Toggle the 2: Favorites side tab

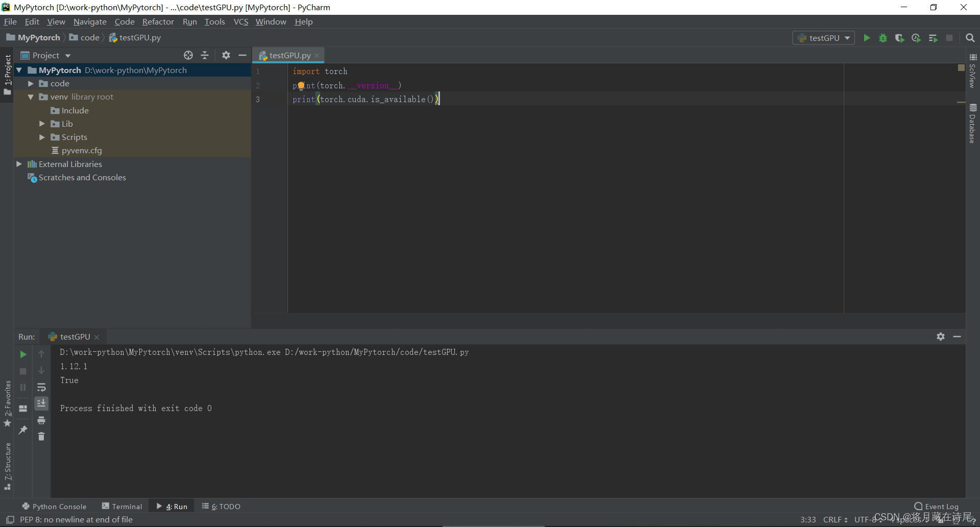click(x=7, y=403)
